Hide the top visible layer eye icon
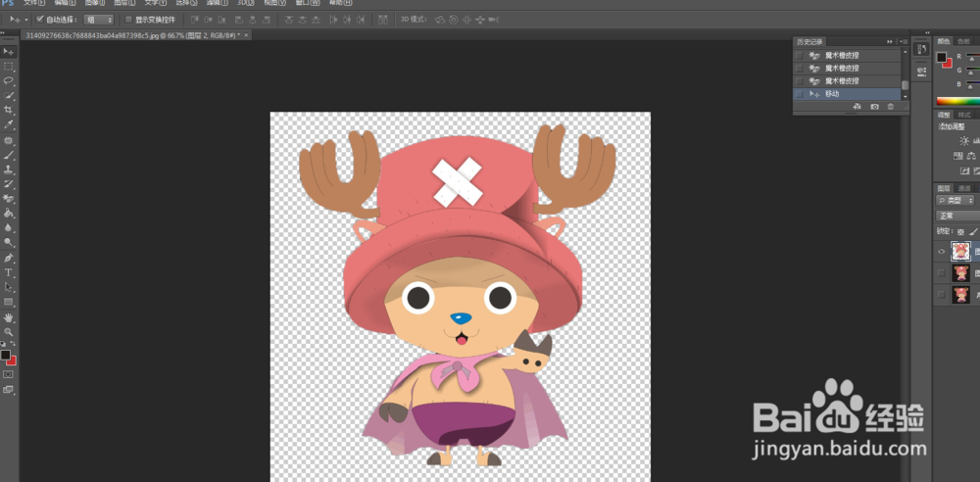The width and height of the screenshot is (980, 482). coord(941,252)
